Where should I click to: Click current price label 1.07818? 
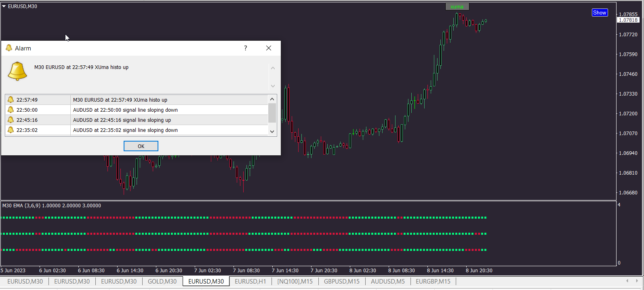628,20
